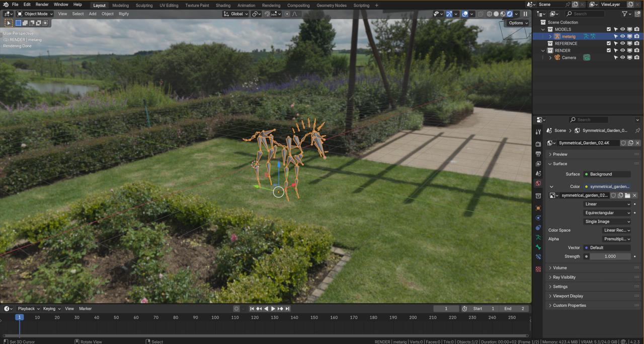644x344 pixels.
Task: Click fake user shield for the world datablock
Action: click(x=623, y=143)
